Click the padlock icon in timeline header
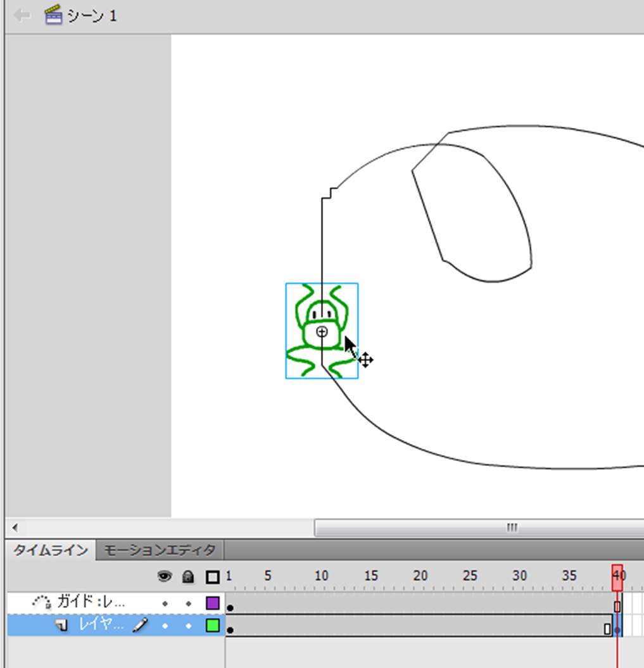Screen dimensions: 644x668 point(188,576)
